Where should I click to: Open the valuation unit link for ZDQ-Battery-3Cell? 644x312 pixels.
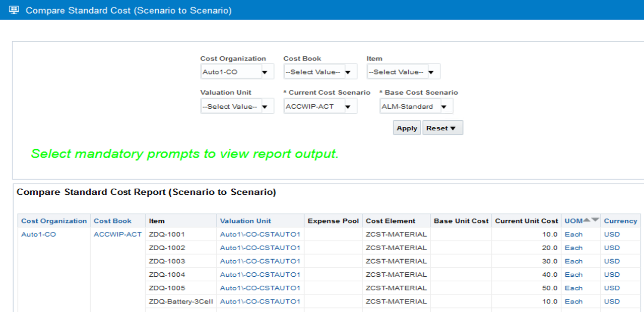pos(260,302)
